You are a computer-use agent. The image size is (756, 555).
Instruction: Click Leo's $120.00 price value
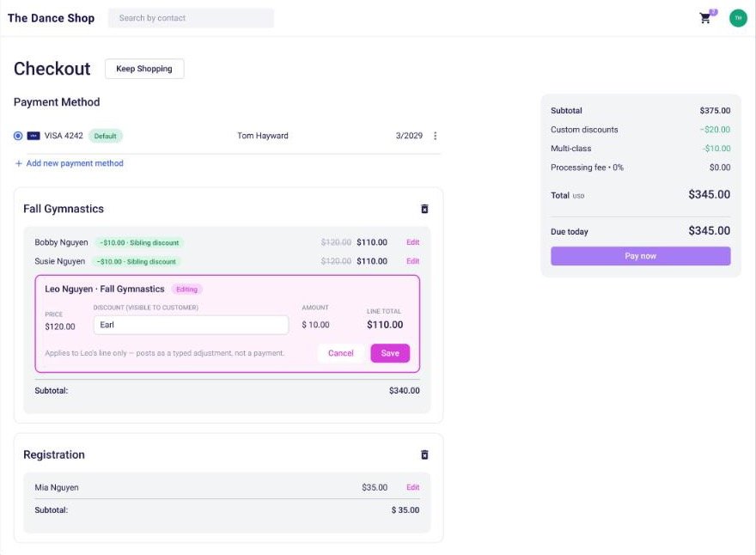60,326
